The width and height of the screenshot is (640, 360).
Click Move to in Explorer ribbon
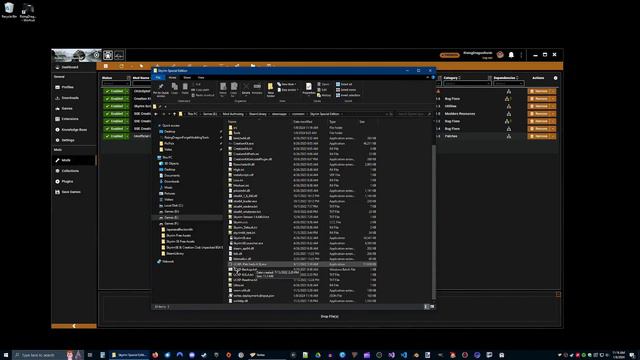pyautogui.click(x=223, y=89)
